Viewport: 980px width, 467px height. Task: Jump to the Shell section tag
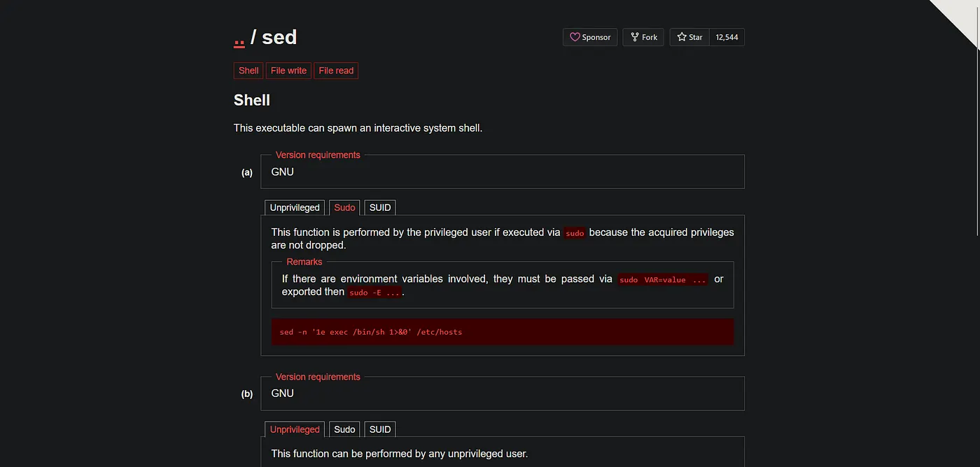click(x=248, y=71)
